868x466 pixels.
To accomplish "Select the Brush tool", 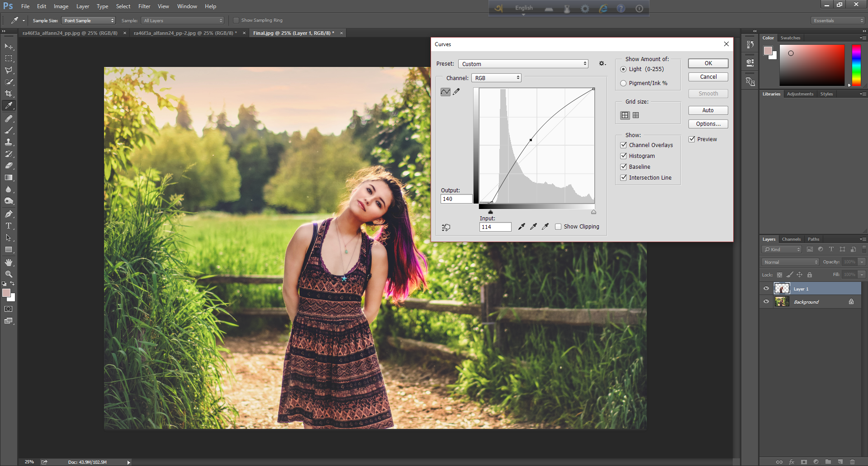I will coord(9,130).
